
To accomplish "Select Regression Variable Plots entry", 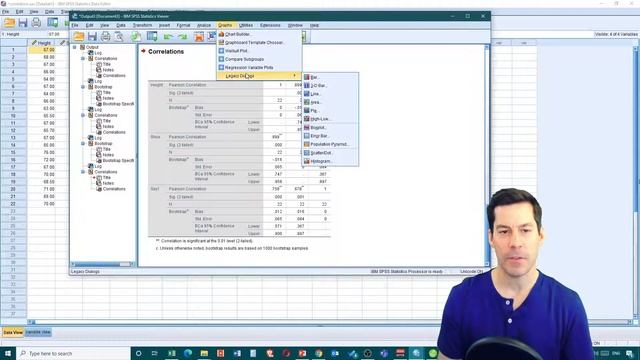I will pos(259,67).
